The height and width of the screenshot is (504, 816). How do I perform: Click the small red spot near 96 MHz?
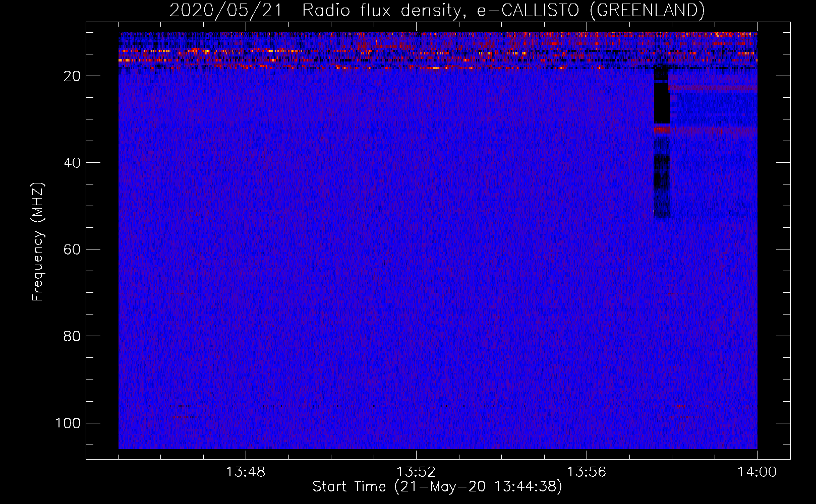[x=681, y=406]
